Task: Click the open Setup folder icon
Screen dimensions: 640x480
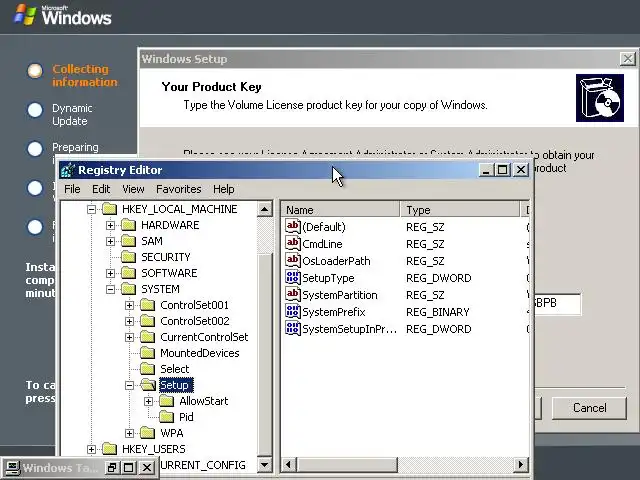Action: point(148,385)
